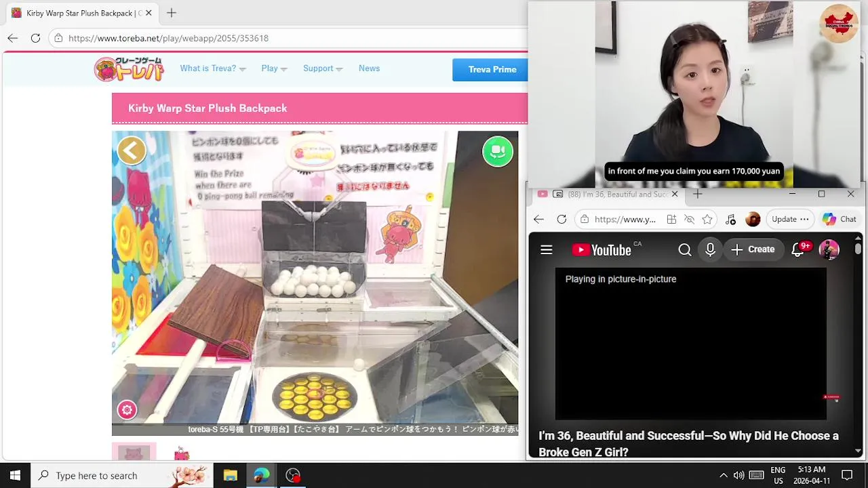Open File Explorer from taskbar
This screenshot has height=488, width=868.
[x=230, y=475]
